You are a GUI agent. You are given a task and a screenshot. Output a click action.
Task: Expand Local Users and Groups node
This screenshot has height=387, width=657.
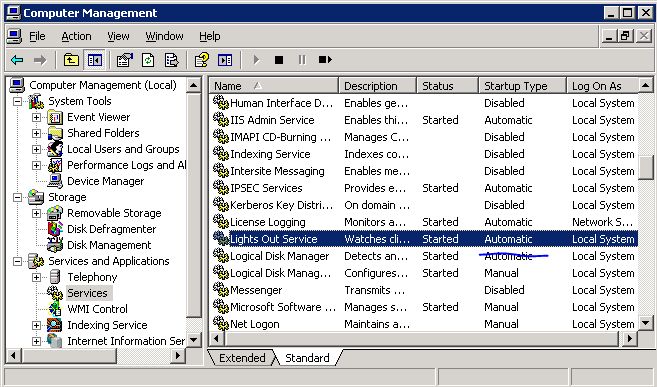[x=36, y=150]
